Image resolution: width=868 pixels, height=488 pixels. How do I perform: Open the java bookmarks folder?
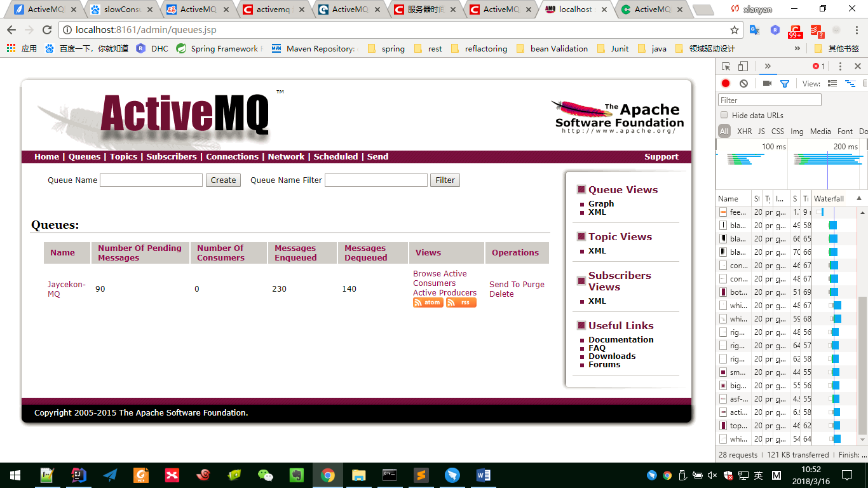(652, 48)
